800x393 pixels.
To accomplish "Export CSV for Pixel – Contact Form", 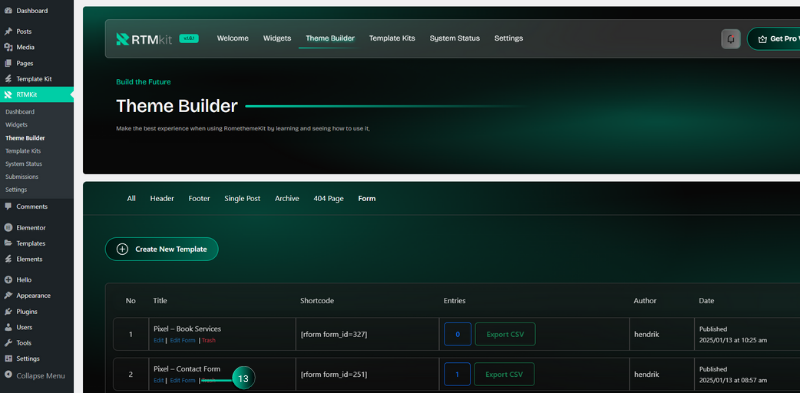I will 504,374.
